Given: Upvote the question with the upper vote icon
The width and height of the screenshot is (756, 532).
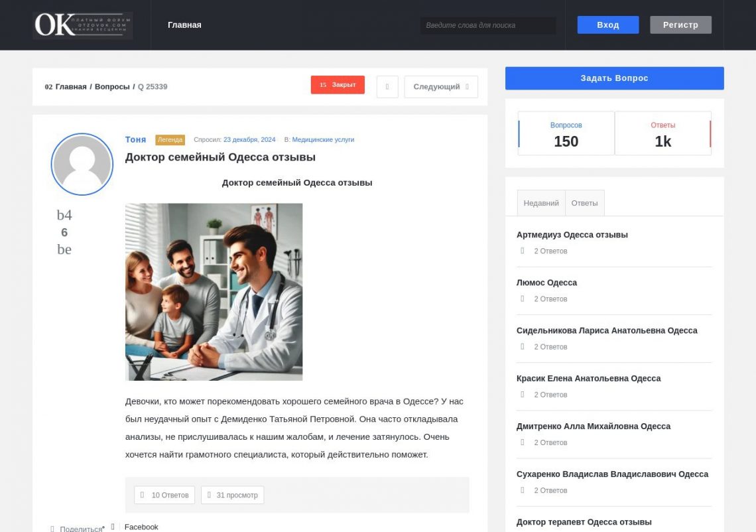Looking at the screenshot, I should [x=64, y=215].
